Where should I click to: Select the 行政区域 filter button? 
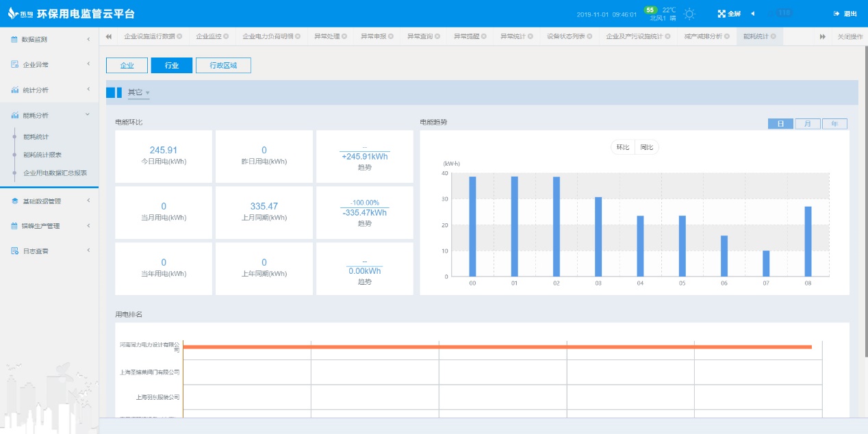tap(223, 65)
